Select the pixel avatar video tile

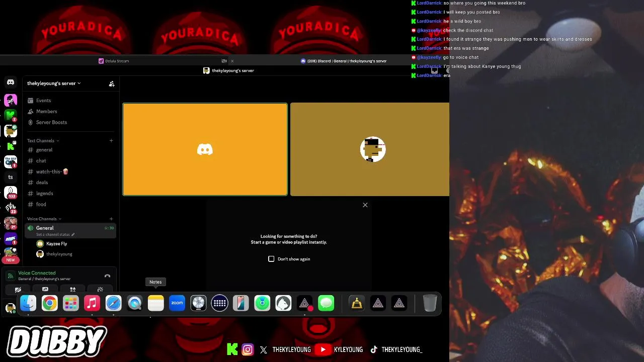click(x=370, y=149)
